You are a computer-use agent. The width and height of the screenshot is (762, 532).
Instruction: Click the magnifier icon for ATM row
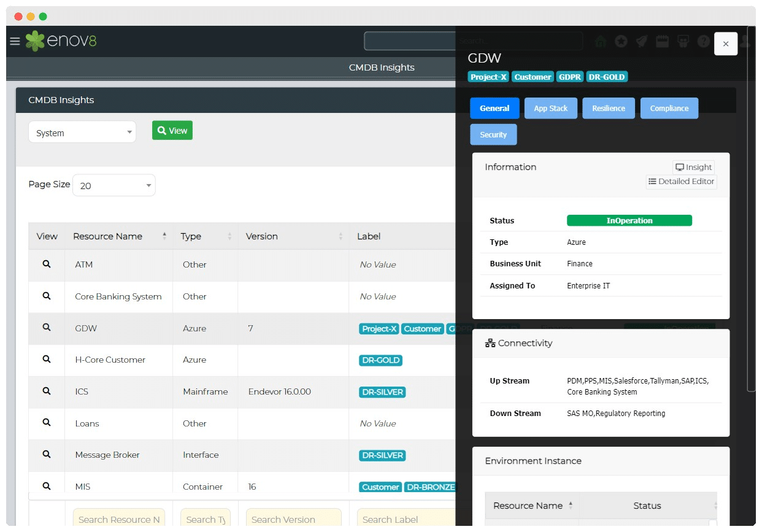pos(46,264)
